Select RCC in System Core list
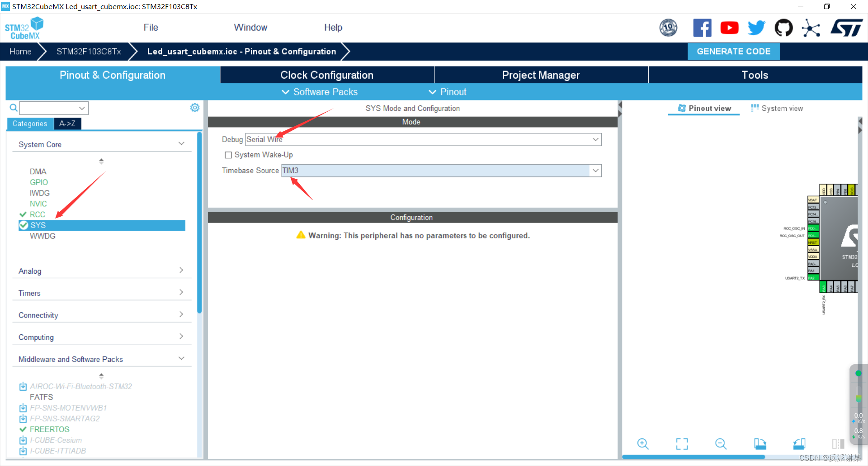The image size is (868, 466). click(x=38, y=214)
